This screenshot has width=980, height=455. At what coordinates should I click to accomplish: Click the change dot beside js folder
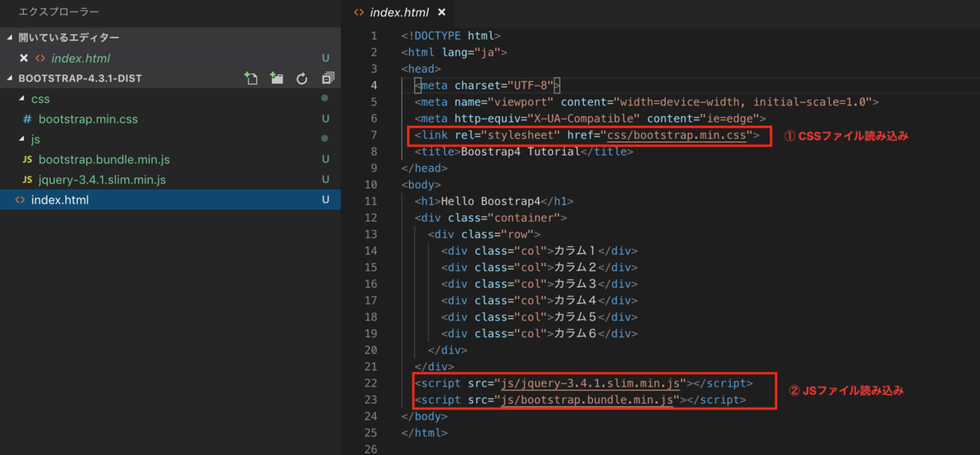pos(325,140)
